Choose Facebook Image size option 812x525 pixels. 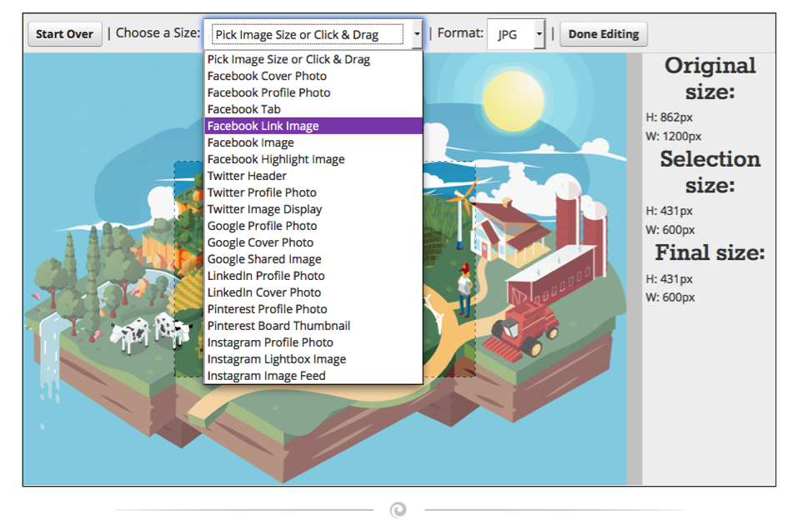(x=313, y=142)
